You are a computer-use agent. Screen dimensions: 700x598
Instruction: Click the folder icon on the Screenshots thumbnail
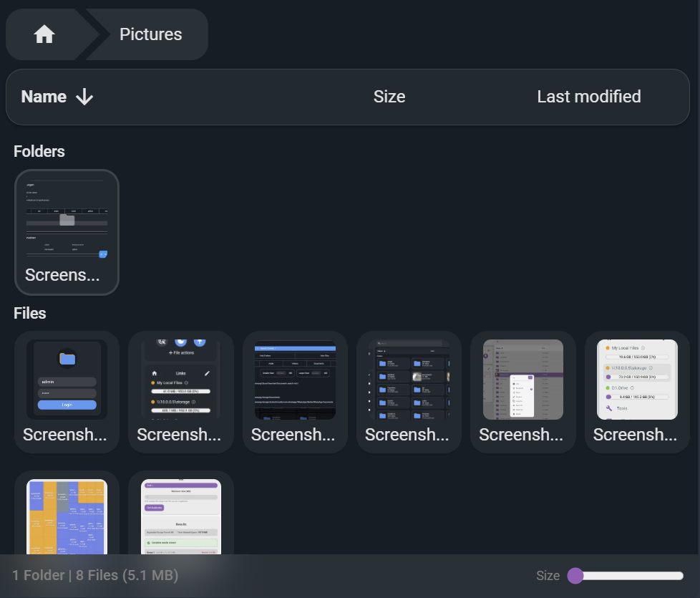tap(67, 220)
